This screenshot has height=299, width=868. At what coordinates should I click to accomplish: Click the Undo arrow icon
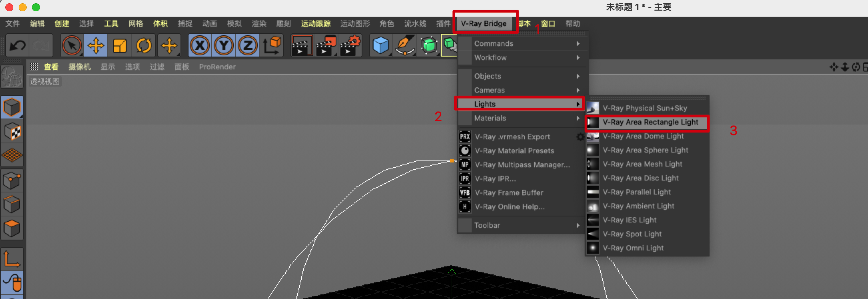18,46
